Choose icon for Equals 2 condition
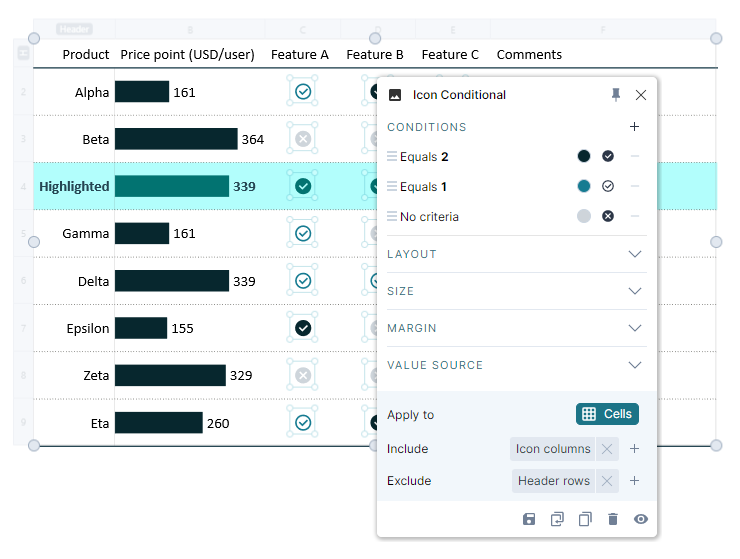Screen dimensions: 740x559 608,156
